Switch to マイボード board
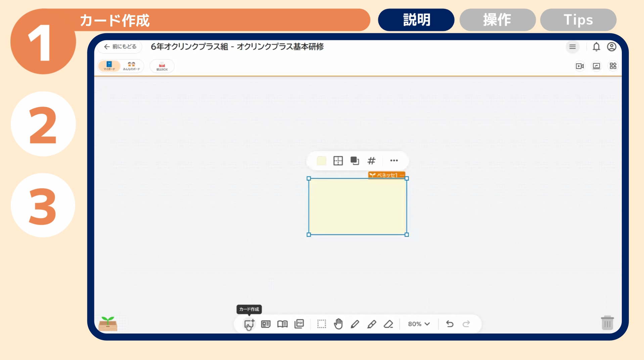The height and width of the screenshot is (360, 644). pyautogui.click(x=109, y=66)
